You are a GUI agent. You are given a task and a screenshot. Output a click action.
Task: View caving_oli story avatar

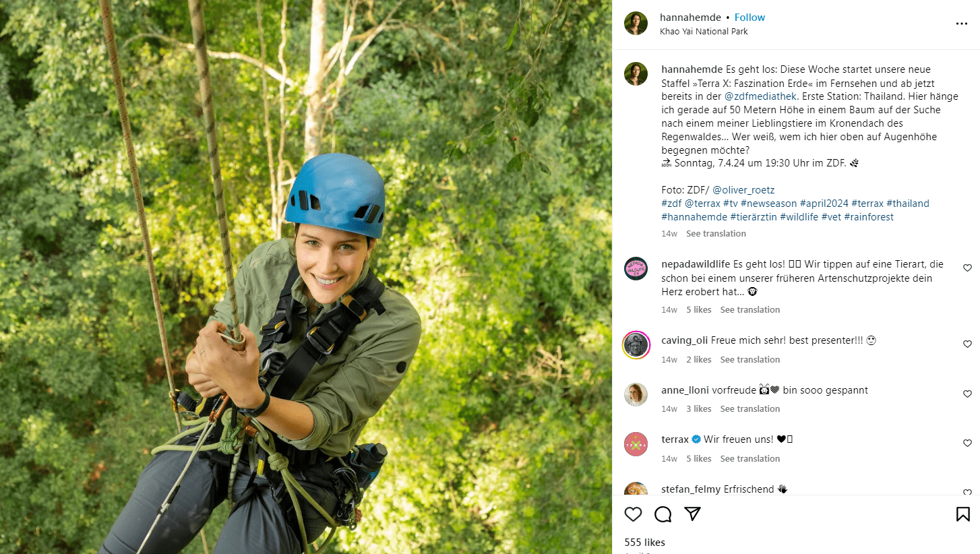pyautogui.click(x=636, y=345)
